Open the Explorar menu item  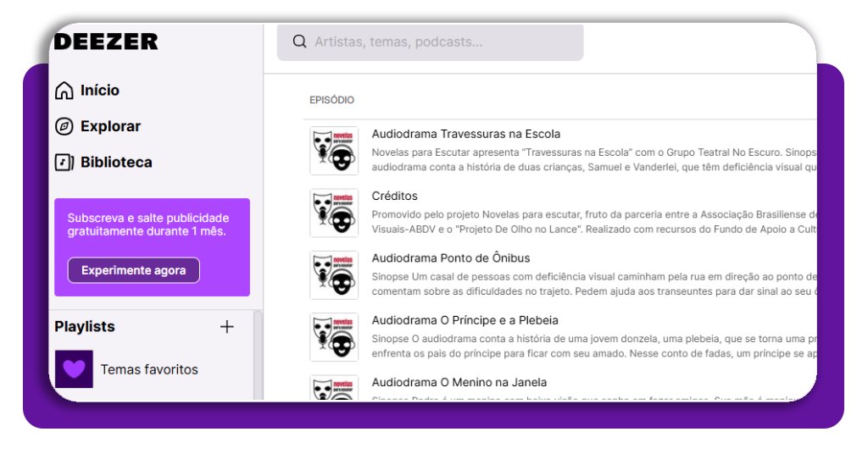[110, 127]
